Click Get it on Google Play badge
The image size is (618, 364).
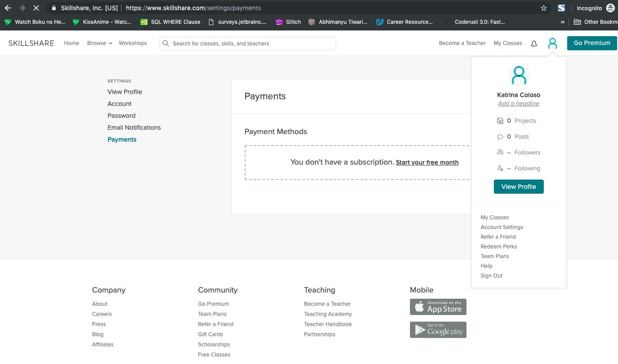(x=438, y=330)
